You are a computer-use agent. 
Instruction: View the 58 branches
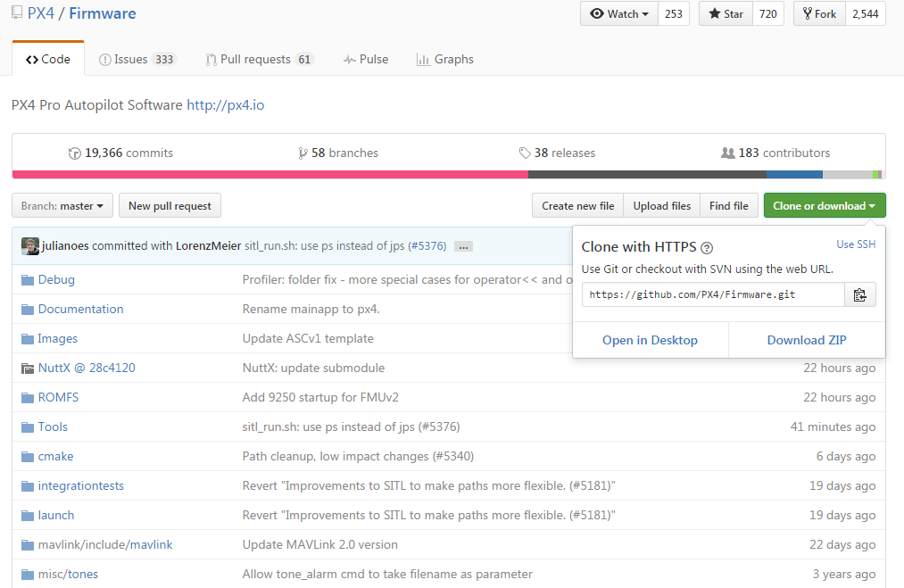(x=338, y=153)
